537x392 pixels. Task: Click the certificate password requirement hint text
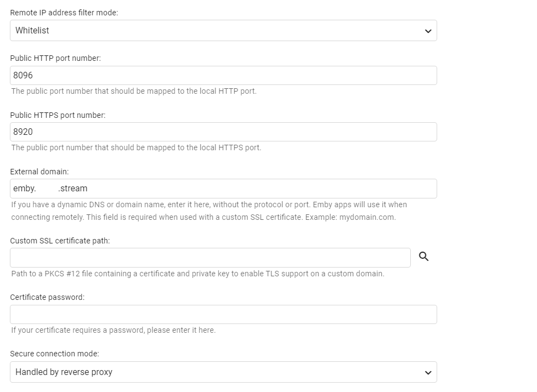point(113,330)
